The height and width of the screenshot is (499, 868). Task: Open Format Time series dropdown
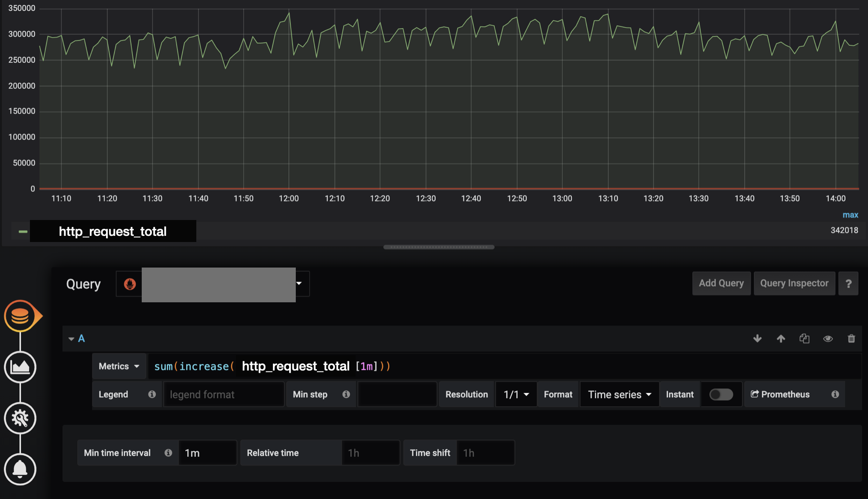click(x=619, y=394)
